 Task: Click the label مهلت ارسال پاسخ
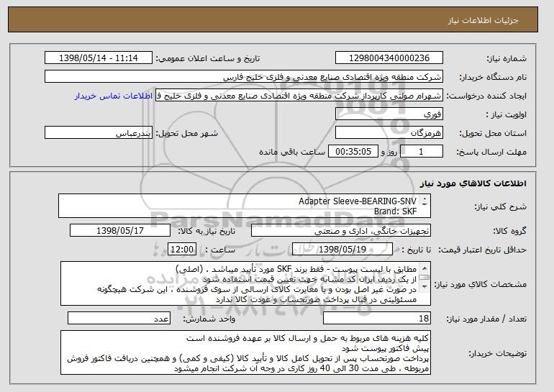pos(491,152)
